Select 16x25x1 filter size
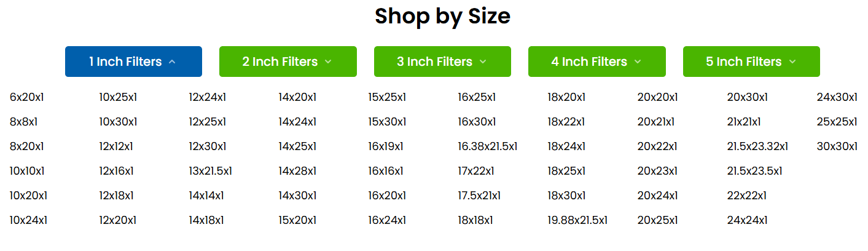 click(x=477, y=97)
